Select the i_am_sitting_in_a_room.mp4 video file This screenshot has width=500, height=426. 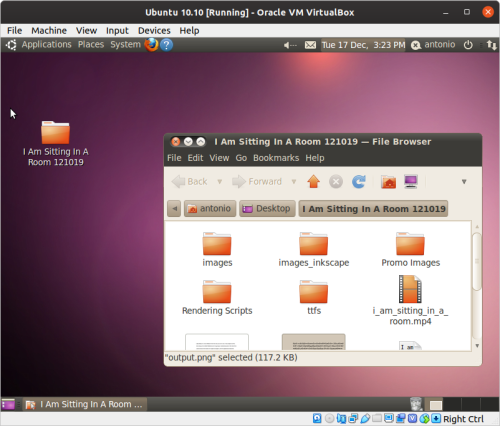point(410,300)
